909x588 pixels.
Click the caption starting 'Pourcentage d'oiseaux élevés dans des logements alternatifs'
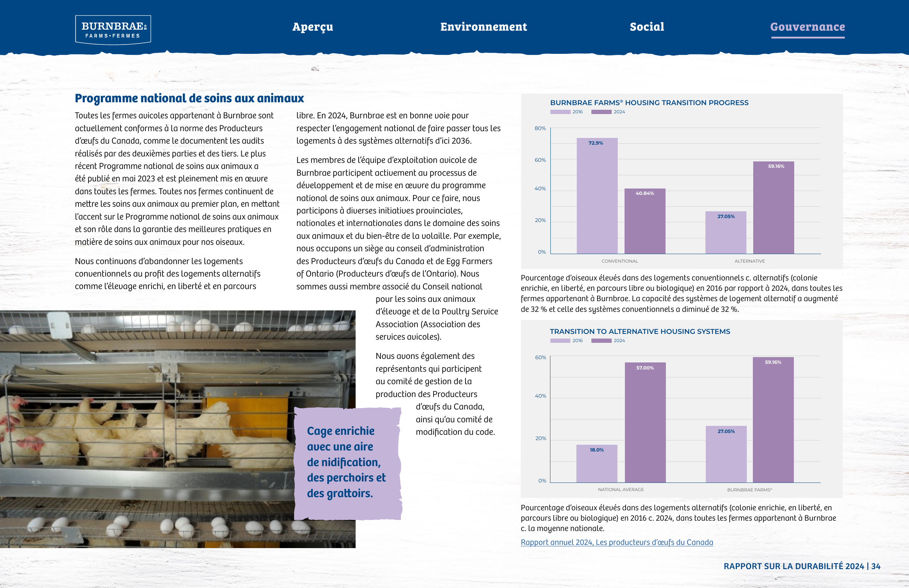(678, 518)
